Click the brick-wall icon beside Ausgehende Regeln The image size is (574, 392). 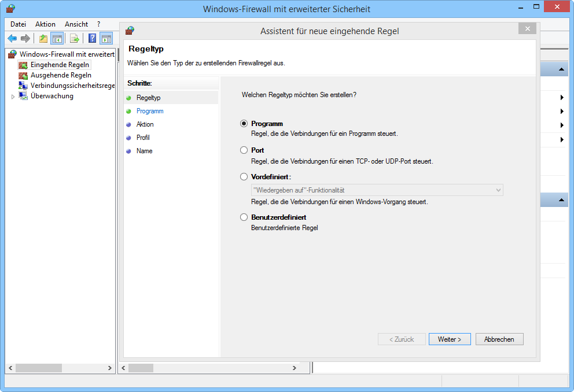[x=23, y=75]
